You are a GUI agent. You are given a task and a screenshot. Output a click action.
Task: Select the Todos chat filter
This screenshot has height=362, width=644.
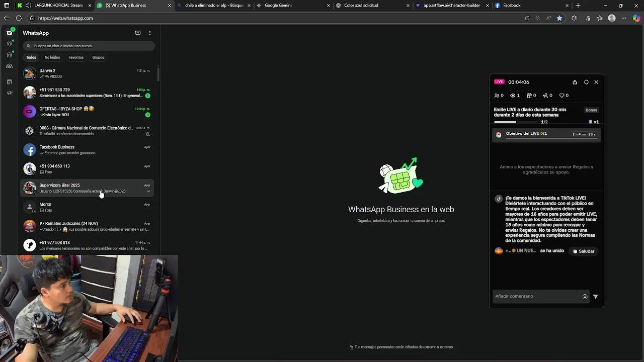[31, 57]
